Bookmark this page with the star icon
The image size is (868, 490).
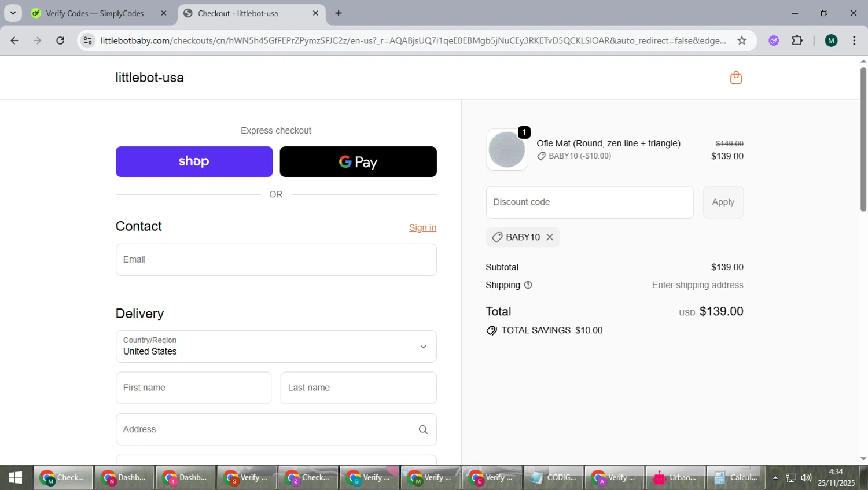pyautogui.click(x=742, y=40)
